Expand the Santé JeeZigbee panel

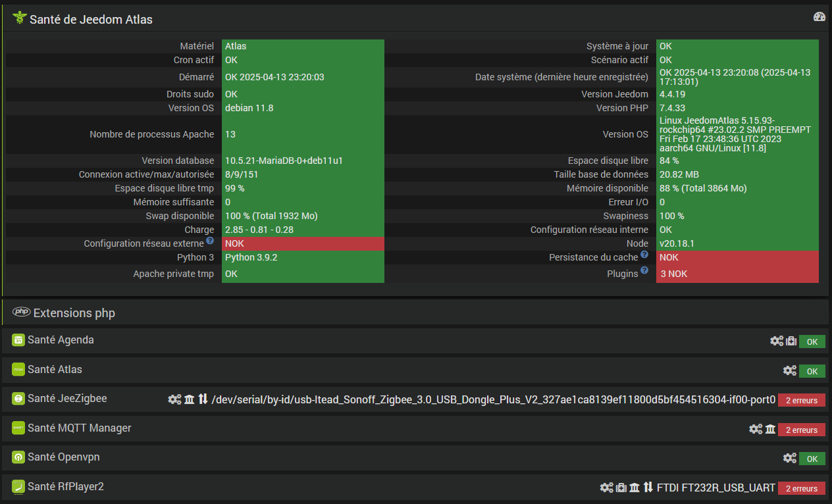click(x=67, y=398)
